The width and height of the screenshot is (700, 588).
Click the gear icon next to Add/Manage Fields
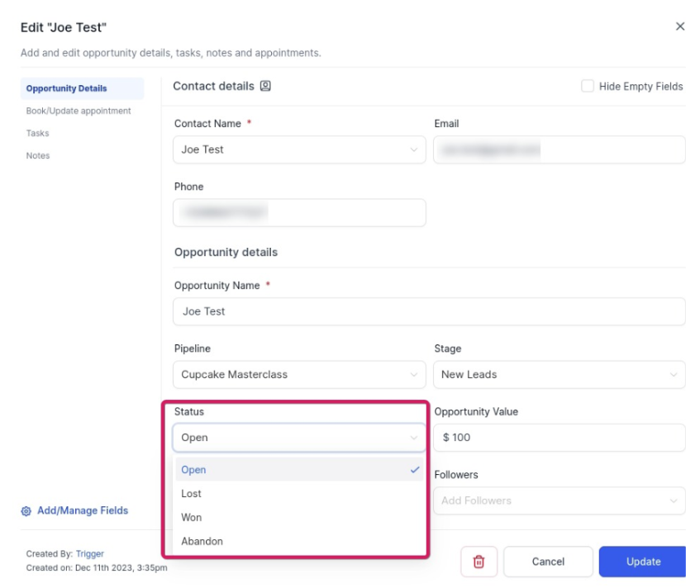(26, 511)
